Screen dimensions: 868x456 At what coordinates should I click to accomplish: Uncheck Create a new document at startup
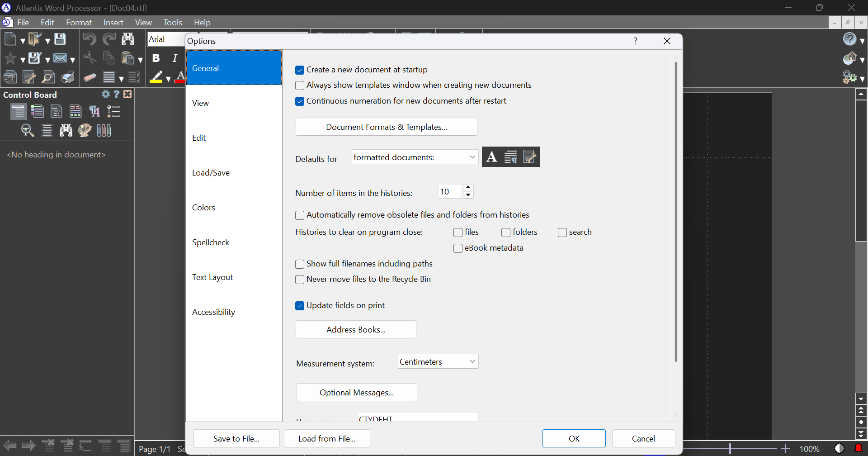pyautogui.click(x=300, y=70)
